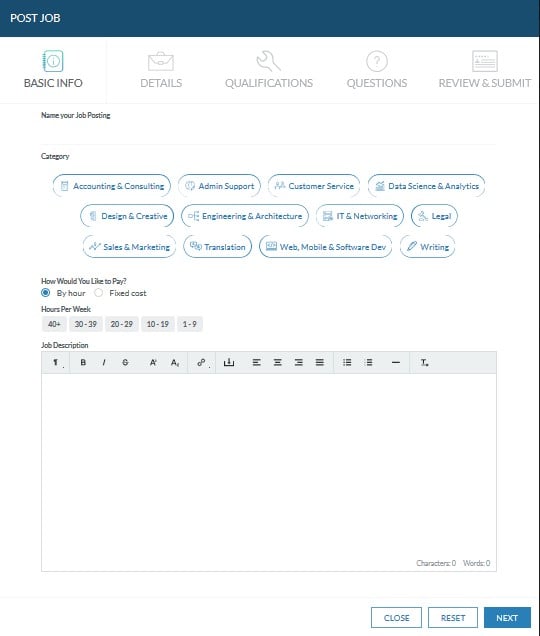Viewport: 540px width, 636px height.
Task: Select Engineering & Architecture category
Action: (245, 216)
